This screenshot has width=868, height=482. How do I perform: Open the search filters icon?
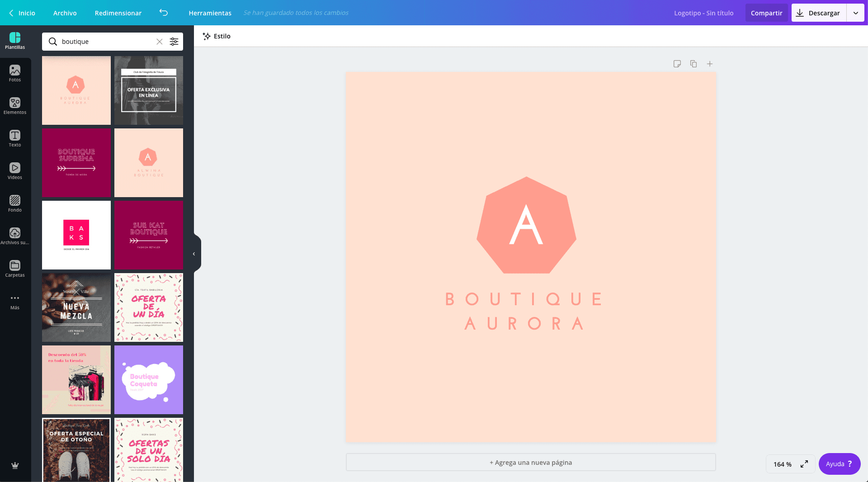point(174,42)
